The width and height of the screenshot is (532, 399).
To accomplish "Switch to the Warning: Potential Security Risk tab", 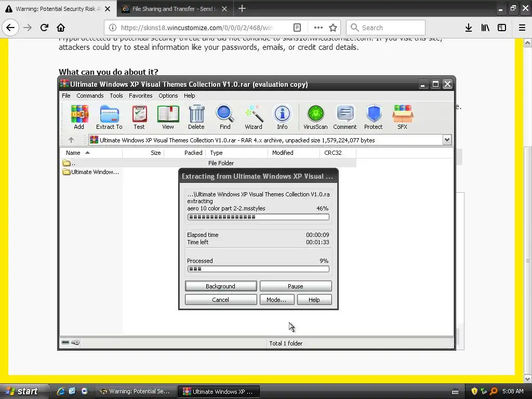I will point(58,9).
